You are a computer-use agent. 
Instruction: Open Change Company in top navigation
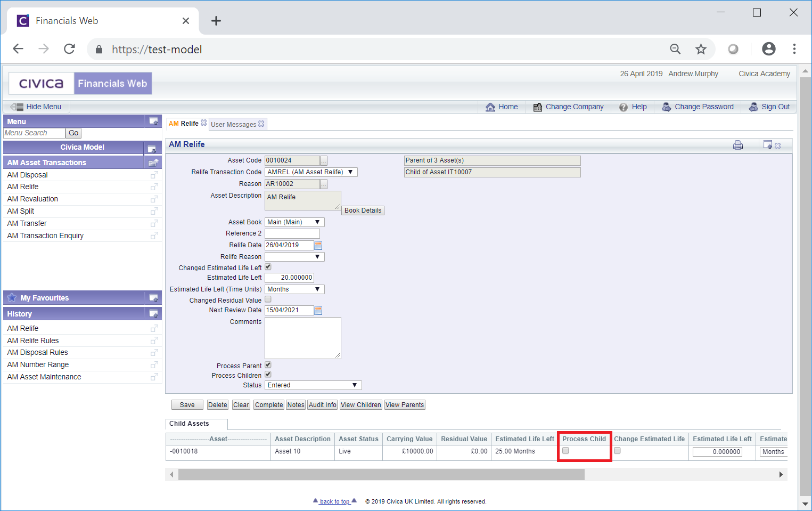tap(568, 107)
